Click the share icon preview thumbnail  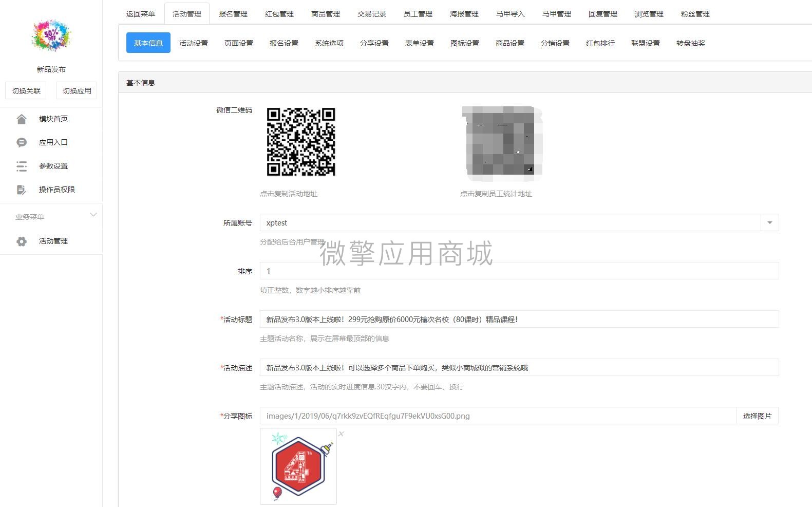[298, 466]
